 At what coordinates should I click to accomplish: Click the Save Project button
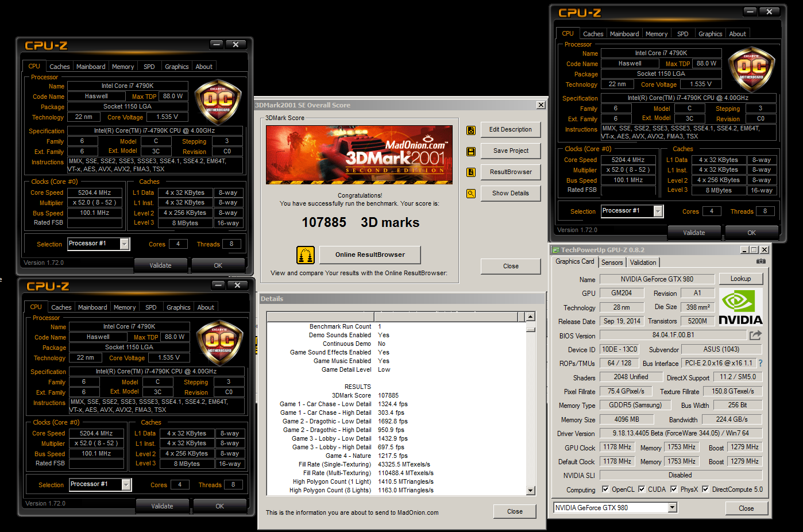(x=511, y=151)
